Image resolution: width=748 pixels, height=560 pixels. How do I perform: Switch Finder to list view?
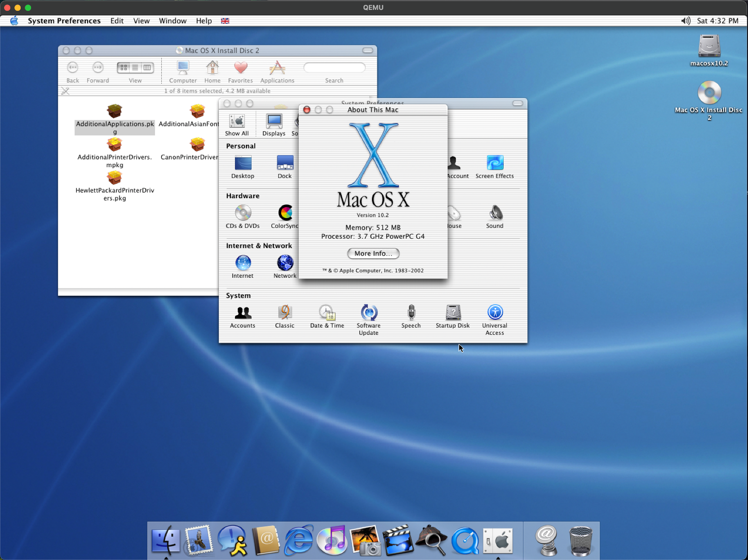[135, 67]
